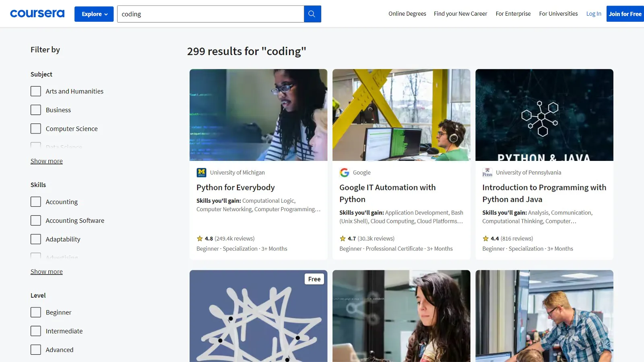The width and height of the screenshot is (644, 362).
Task: Expand Subject filters with Show more
Action: [47, 161]
